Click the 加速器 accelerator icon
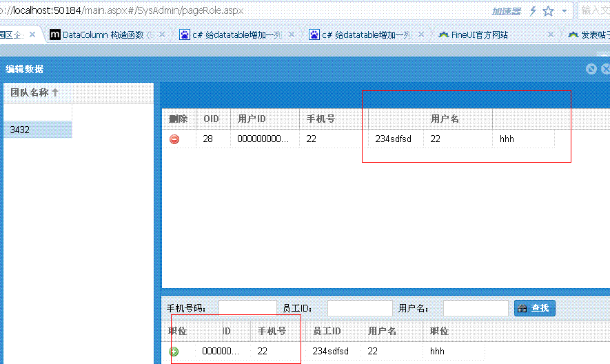This screenshot has height=364, width=610. (x=506, y=11)
